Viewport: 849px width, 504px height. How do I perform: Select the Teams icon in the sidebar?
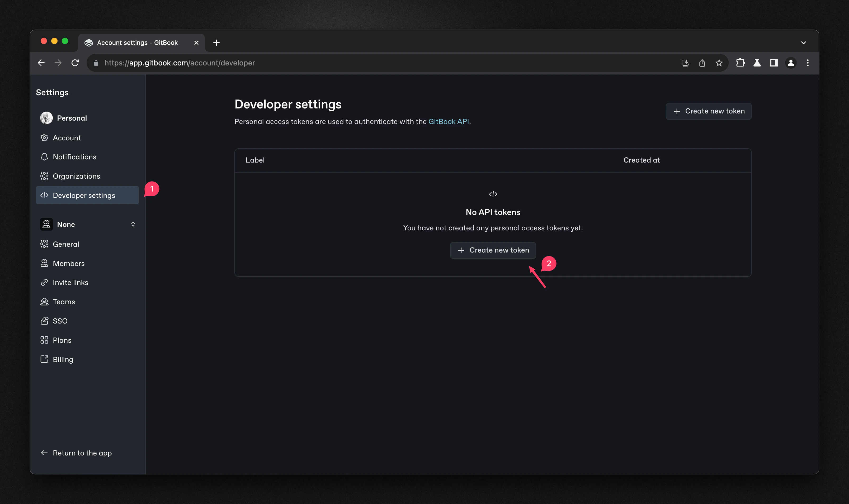[x=45, y=302]
